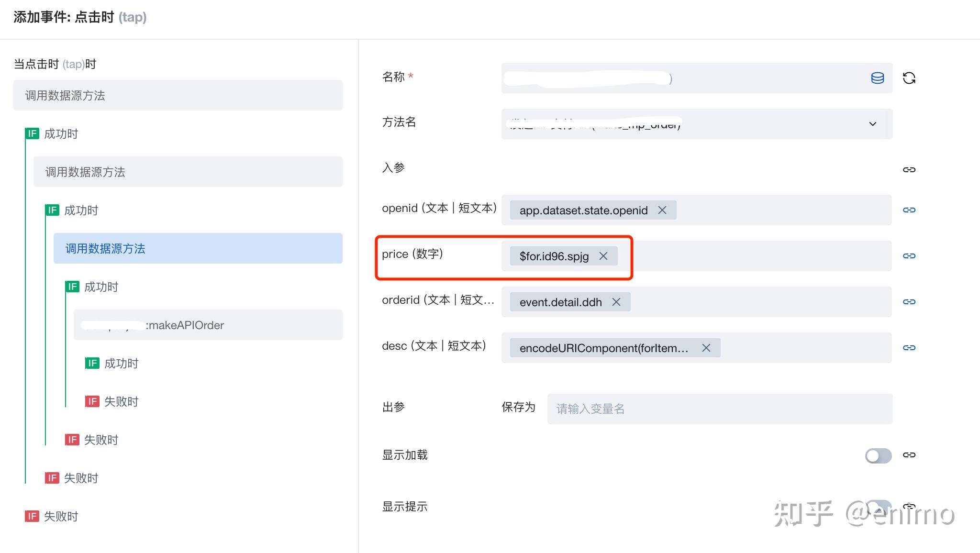The image size is (980, 553).
Task: Click the 出参 variable name input
Action: click(719, 409)
